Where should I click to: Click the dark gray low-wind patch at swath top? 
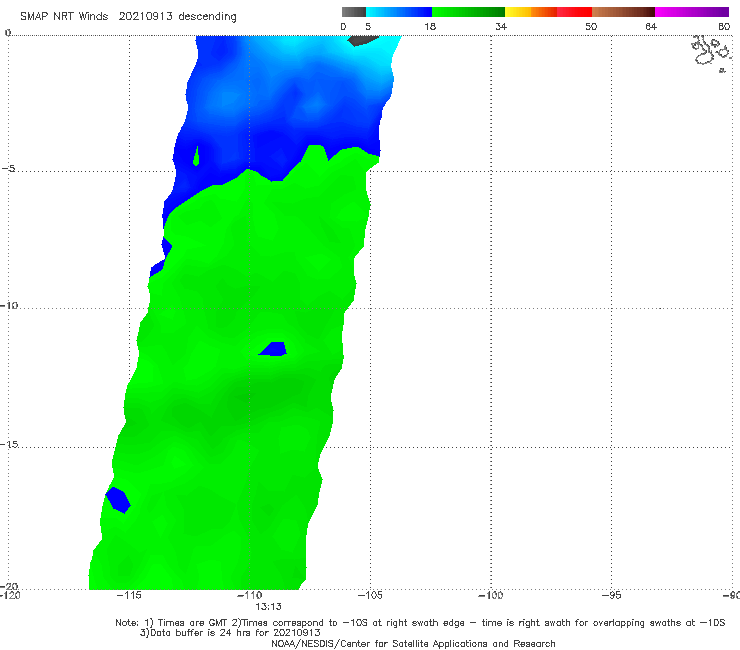(362, 41)
